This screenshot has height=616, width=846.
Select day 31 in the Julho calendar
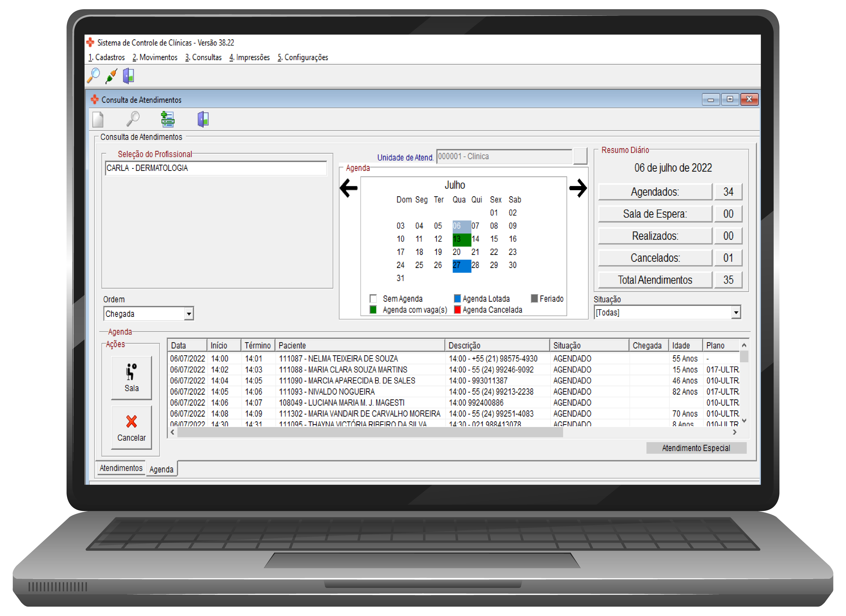pyautogui.click(x=400, y=278)
